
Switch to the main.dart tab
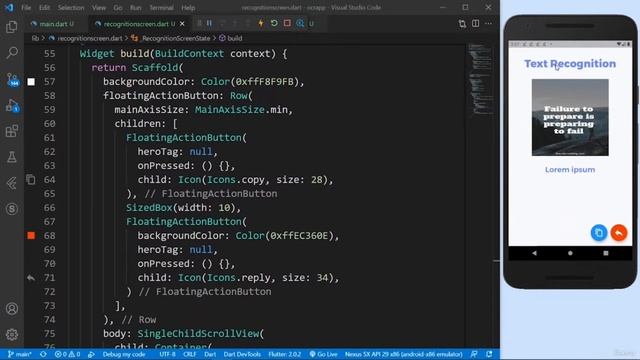click(53, 24)
